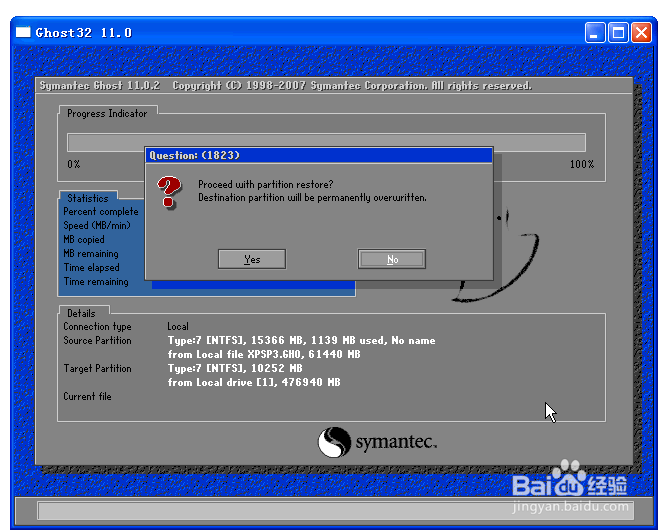
Task: Click No to cancel partition restore
Action: (x=392, y=259)
